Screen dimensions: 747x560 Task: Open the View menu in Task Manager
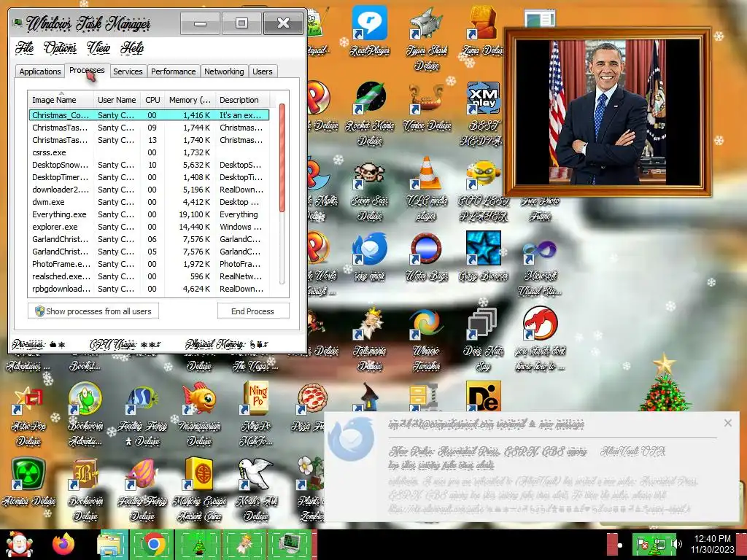coord(98,47)
